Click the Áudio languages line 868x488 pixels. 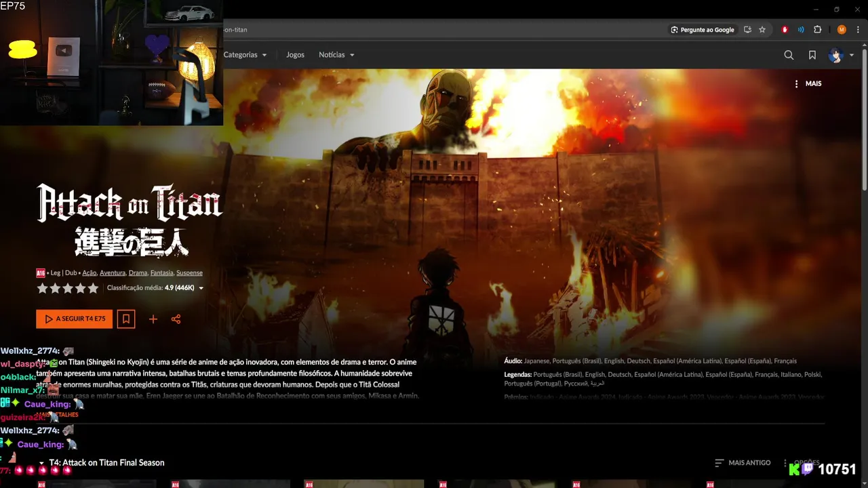tap(650, 361)
